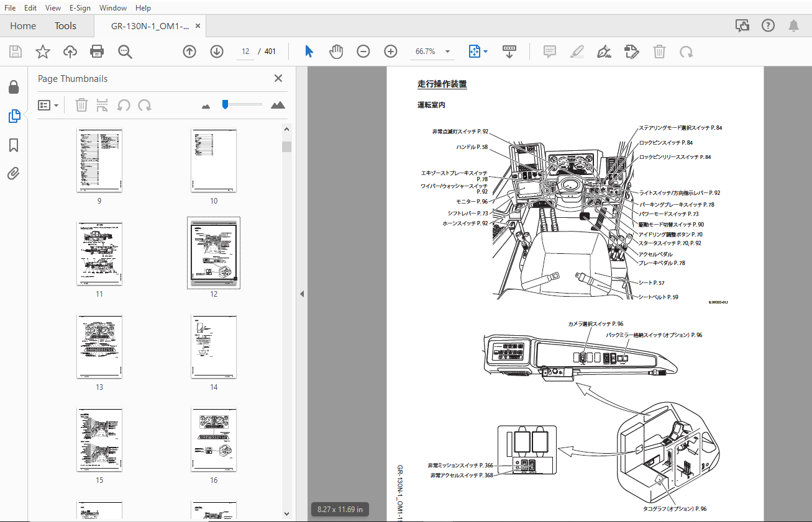Select the highlight text pen tool

577,52
